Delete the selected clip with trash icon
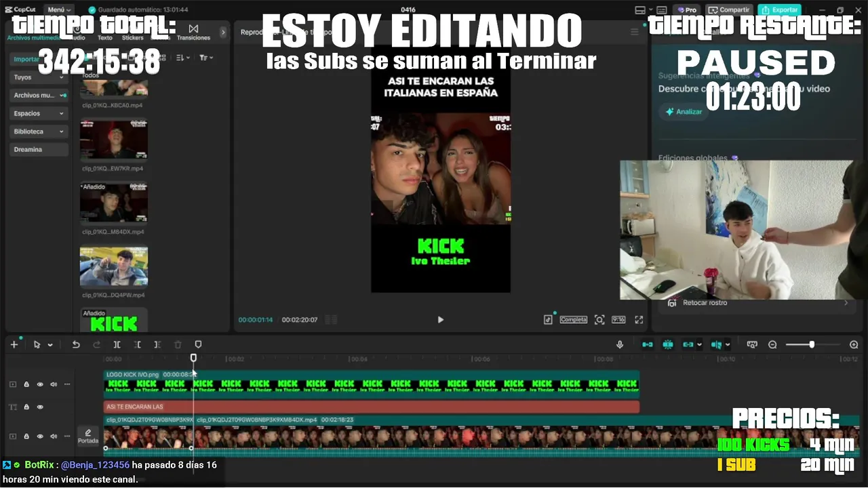 178,344
